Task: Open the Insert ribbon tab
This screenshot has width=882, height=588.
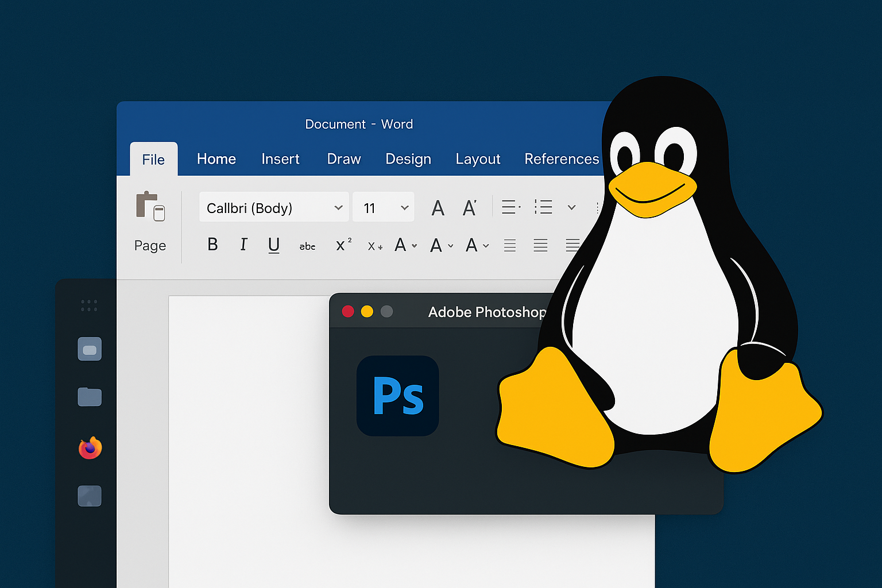Action: pos(280,159)
